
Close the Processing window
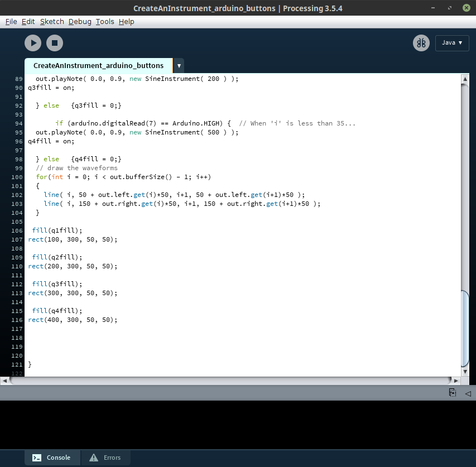coord(467,8)
